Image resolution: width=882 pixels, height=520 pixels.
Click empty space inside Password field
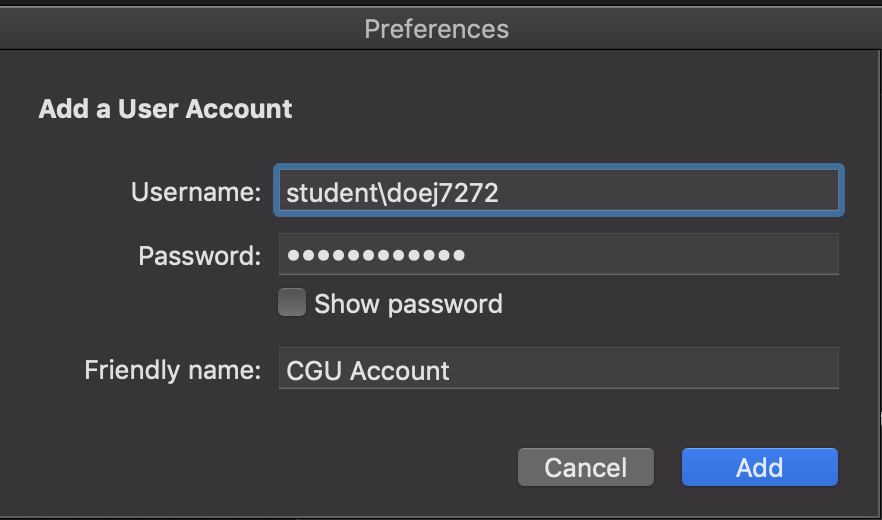click(x=652, y=254)
